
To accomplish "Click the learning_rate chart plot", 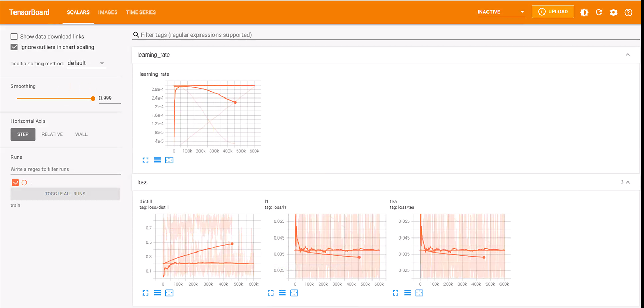I will [x=214, y=114].
